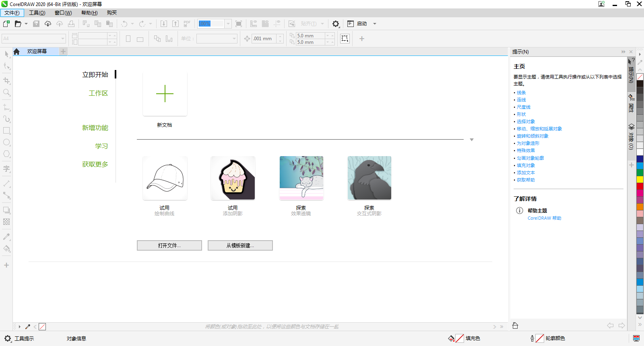Open the CorelDRAW 帮助 link
The width and height of the screenshot is (644, 346).
pos(544,218)
